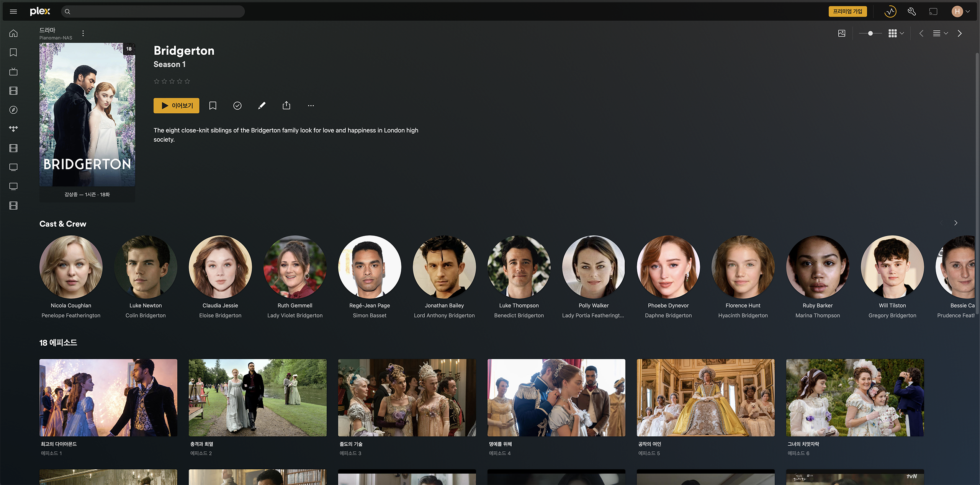Image resolution: width=980 pixels, height=485 pixels.
Task: Click Jonathan Bailey name link
Action: (444, 305)
